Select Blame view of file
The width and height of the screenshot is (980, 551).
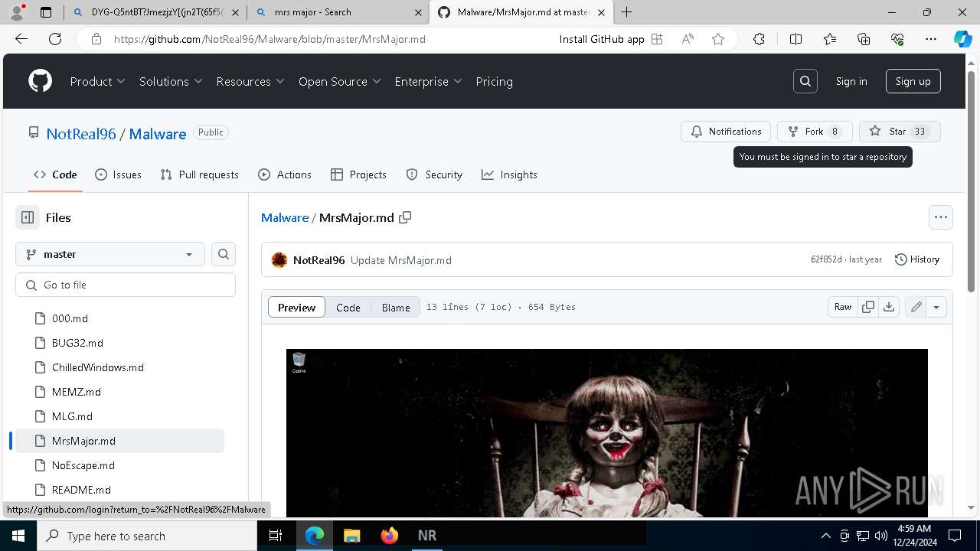396,307
